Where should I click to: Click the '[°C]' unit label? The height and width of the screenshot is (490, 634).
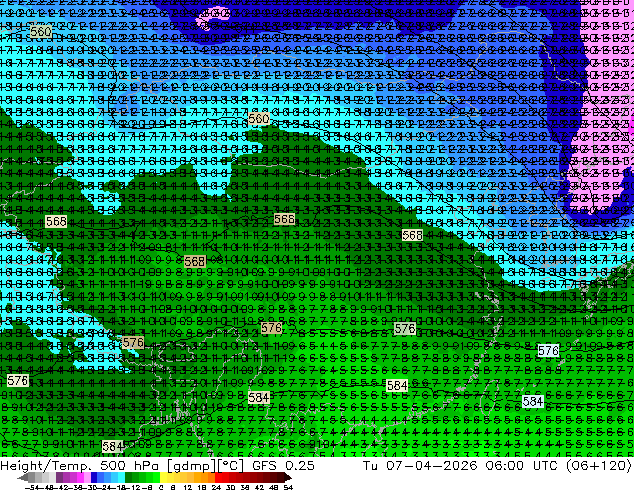click(230, 466)
